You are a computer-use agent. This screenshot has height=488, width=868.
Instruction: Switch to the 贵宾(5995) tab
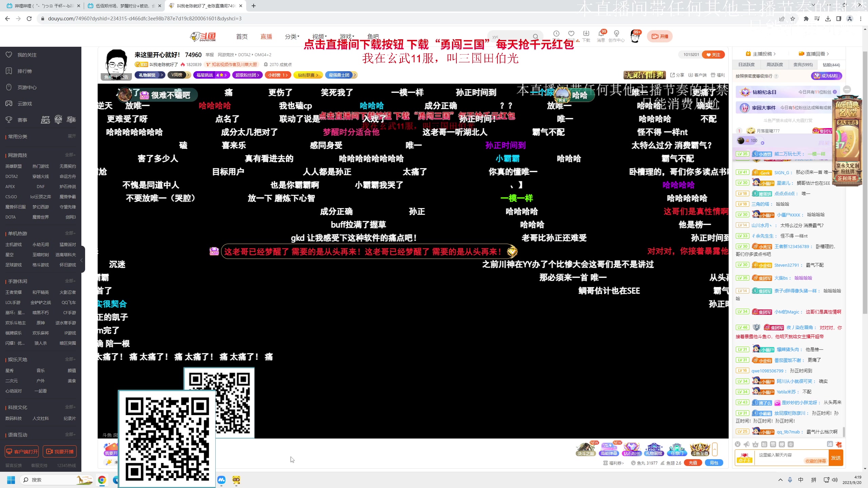click(x=803, y=65)
